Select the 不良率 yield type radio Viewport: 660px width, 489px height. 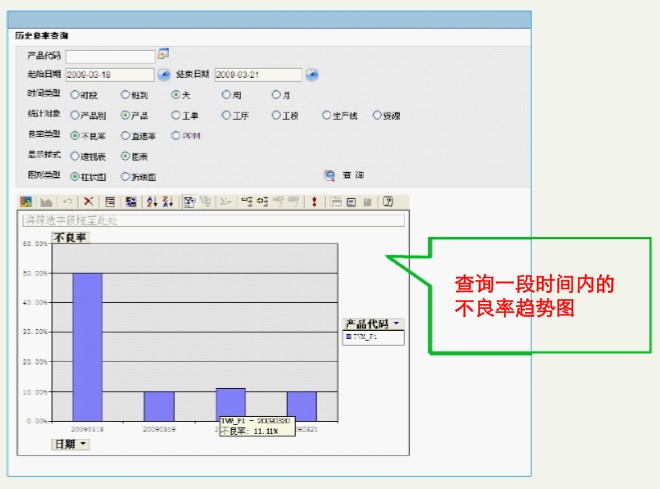click(x=75, y=136)
